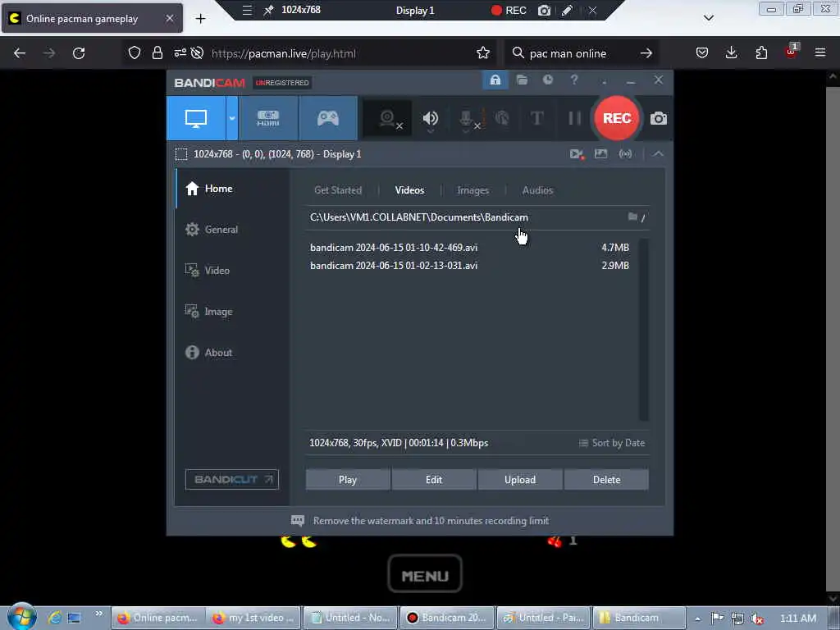
Task: Switch to Images tab
Action: (x=472, y=190)
